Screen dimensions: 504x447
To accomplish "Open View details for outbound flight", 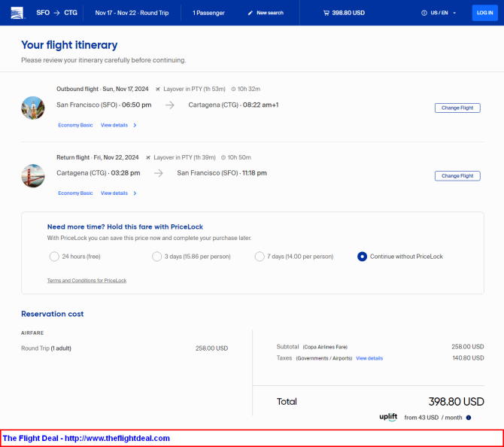I will pos(114,125).
